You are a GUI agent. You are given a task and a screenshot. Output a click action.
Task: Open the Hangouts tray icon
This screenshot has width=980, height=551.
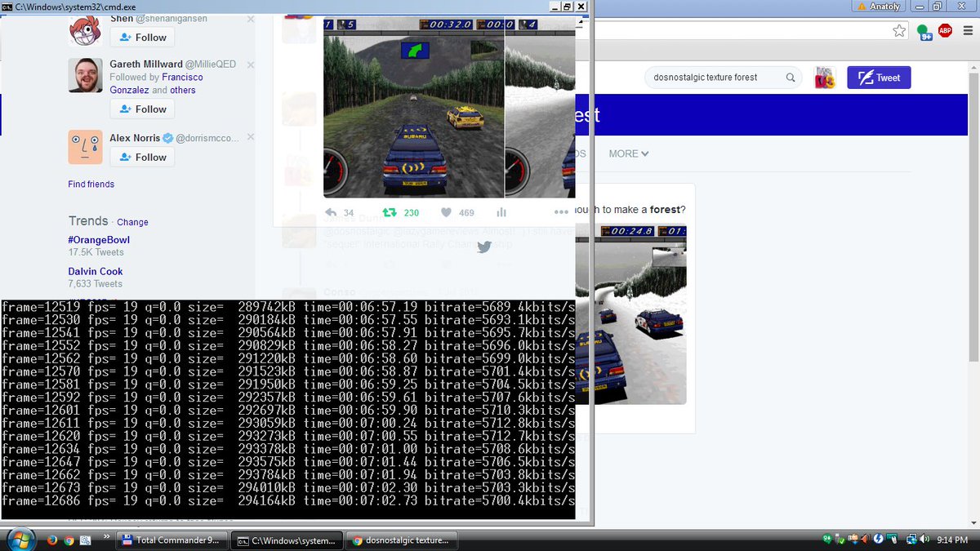(x=827, y=539)
